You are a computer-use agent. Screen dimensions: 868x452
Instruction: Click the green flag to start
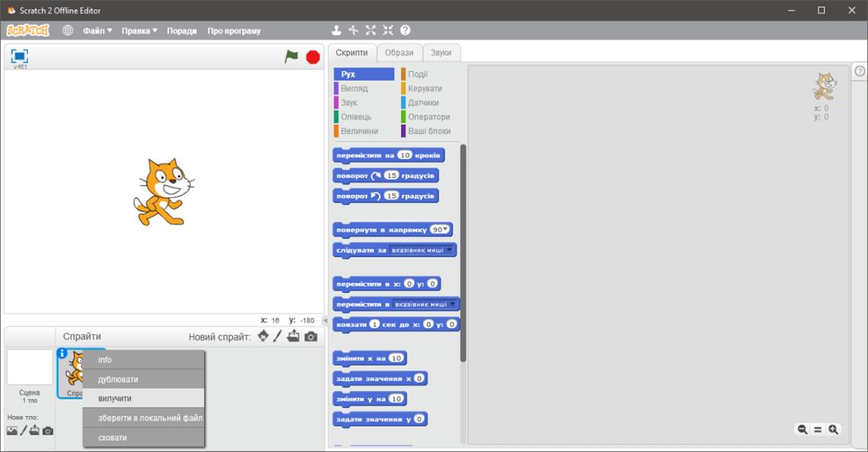[291, 56]
